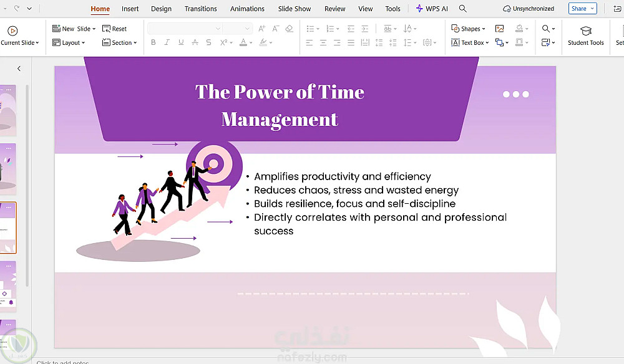Click the slide title The Power of Time Management
Viewport: 624px width, 364px height.
tap(280, 105)
